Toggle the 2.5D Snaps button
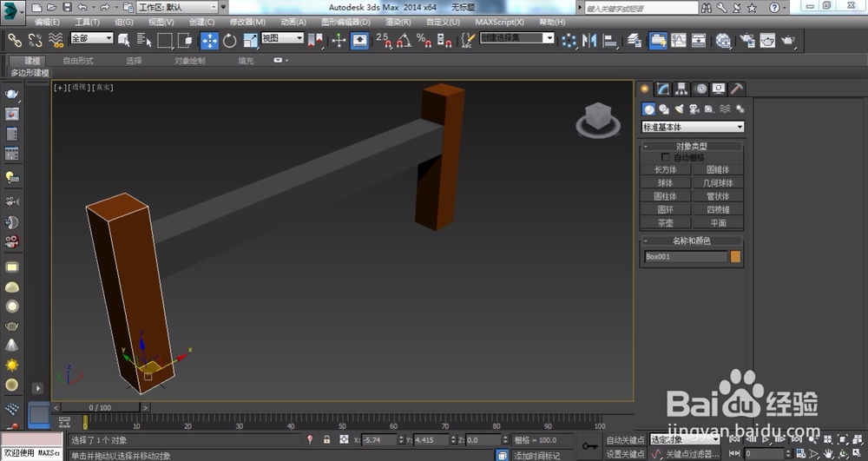This screenshot has width=868, height=461. (384, 40)
